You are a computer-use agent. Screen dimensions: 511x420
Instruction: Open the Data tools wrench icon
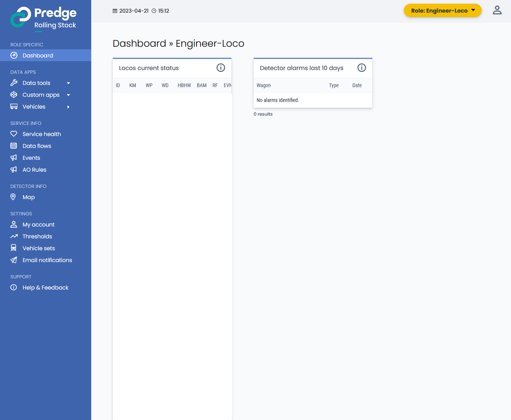14,83
